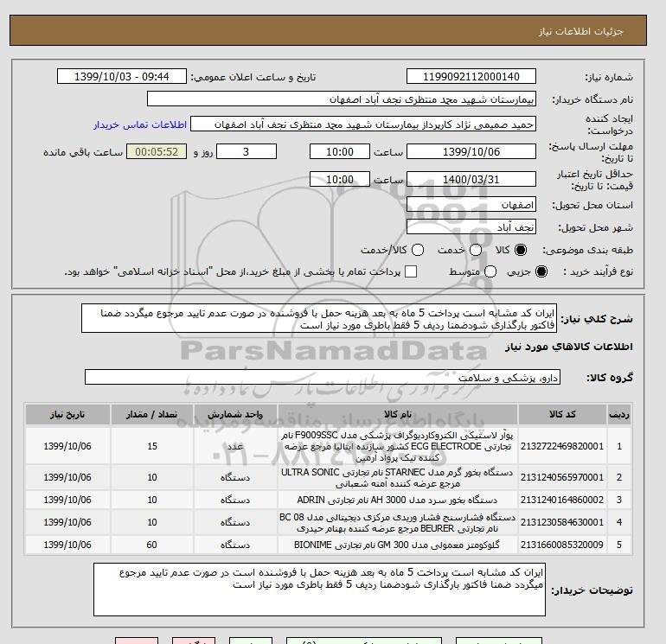Click the delivery city field نجف آباد
The image size is (666, 644).
[x=471, y=227]
